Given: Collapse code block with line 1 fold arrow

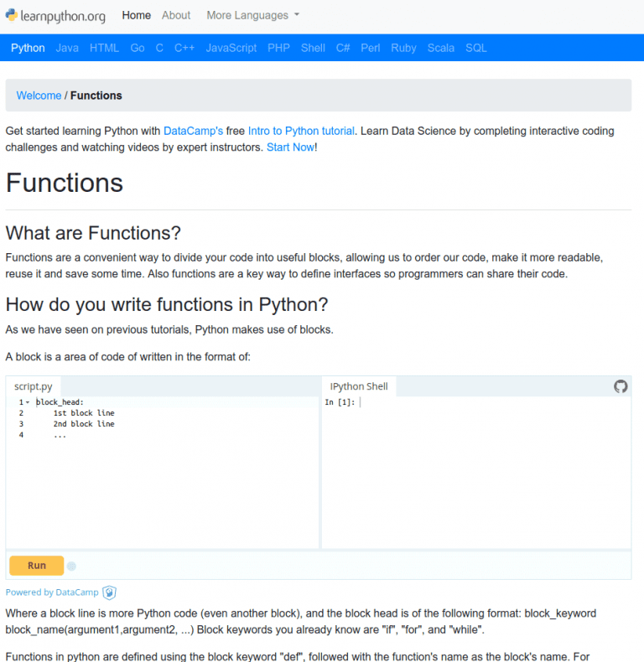Looking at the screenshot, I should point(28,402).
